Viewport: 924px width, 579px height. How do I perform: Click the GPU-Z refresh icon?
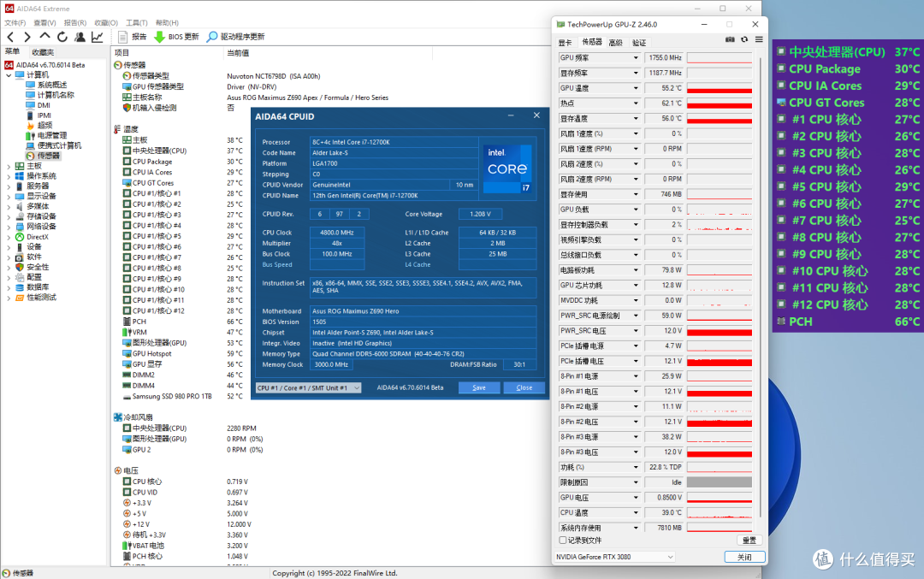coord(744,39)
